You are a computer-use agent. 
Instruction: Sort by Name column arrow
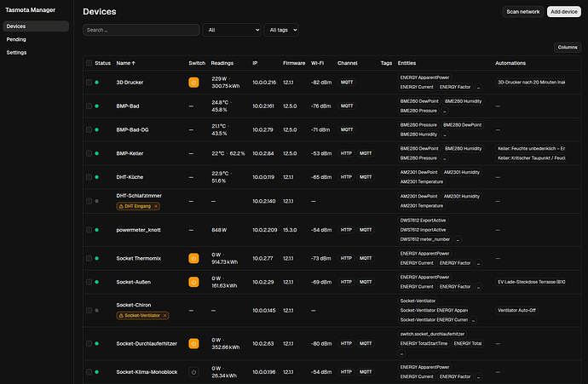[134, 63]
